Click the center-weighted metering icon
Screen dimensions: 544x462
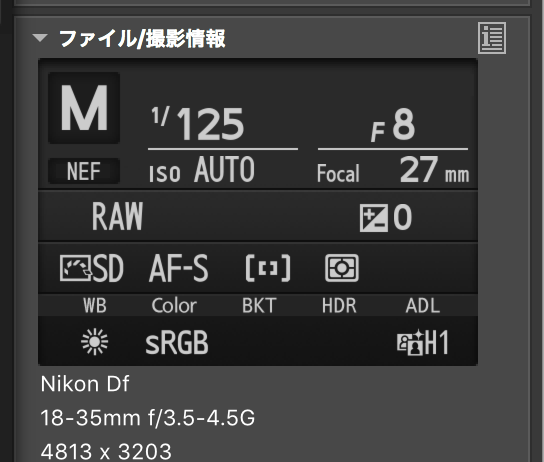coord(342,268)
